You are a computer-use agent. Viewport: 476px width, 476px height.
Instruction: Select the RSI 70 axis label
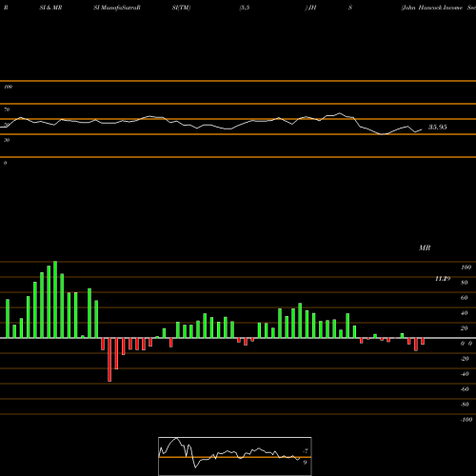click(x=7, y=109)
